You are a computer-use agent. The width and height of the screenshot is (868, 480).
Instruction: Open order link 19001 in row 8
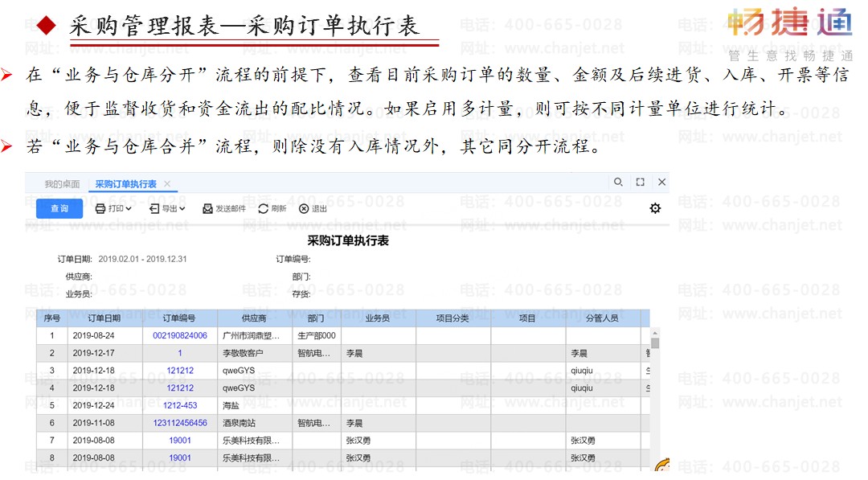[x=180, y=457]
